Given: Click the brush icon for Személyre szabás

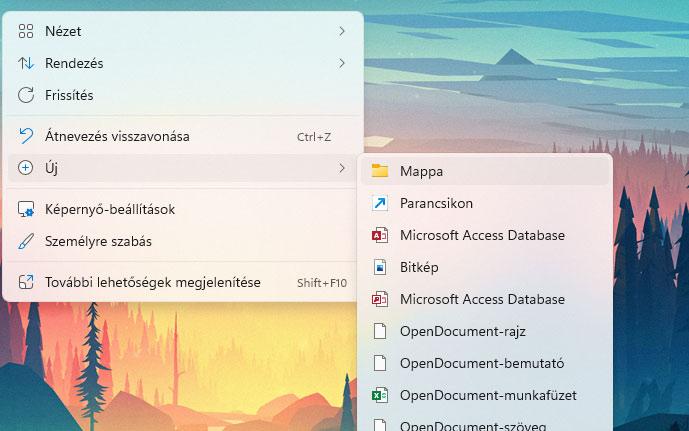Looking at the screenshot, I should [26, 241].
